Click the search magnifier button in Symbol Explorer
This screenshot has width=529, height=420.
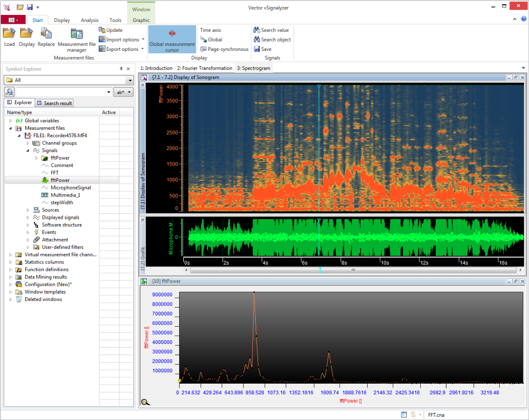(9, 92)
